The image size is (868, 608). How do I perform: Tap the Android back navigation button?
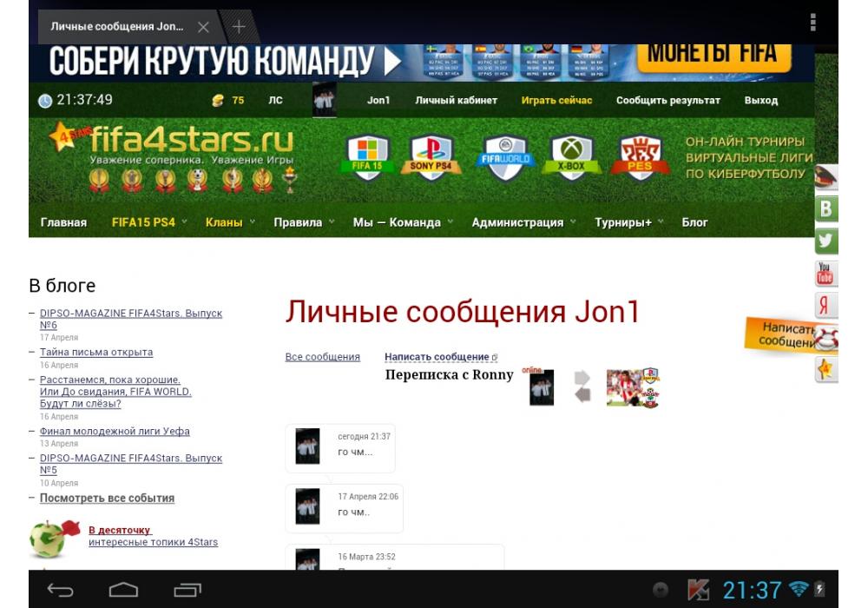[x=60, y=591]
